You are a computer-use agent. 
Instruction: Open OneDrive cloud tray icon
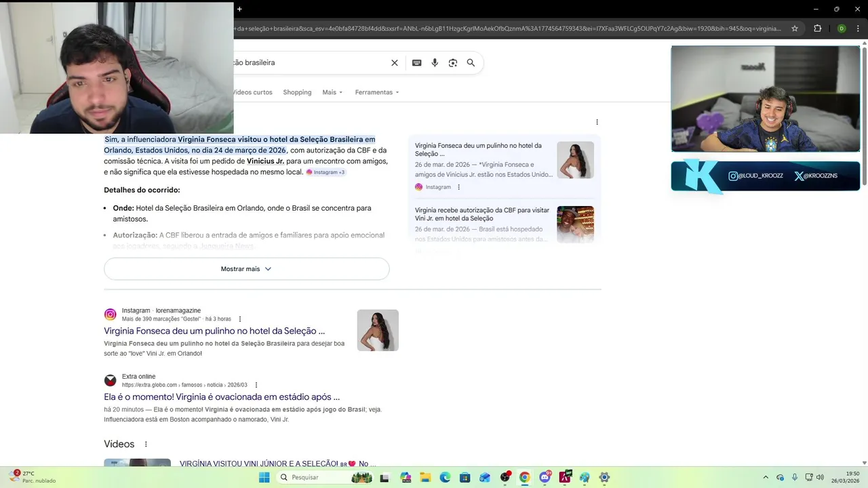(780, 477)
